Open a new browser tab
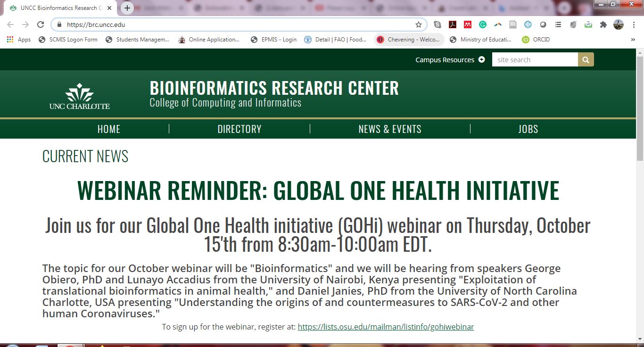This screenshot has height=347, width=644. click(x=127, y=8)
